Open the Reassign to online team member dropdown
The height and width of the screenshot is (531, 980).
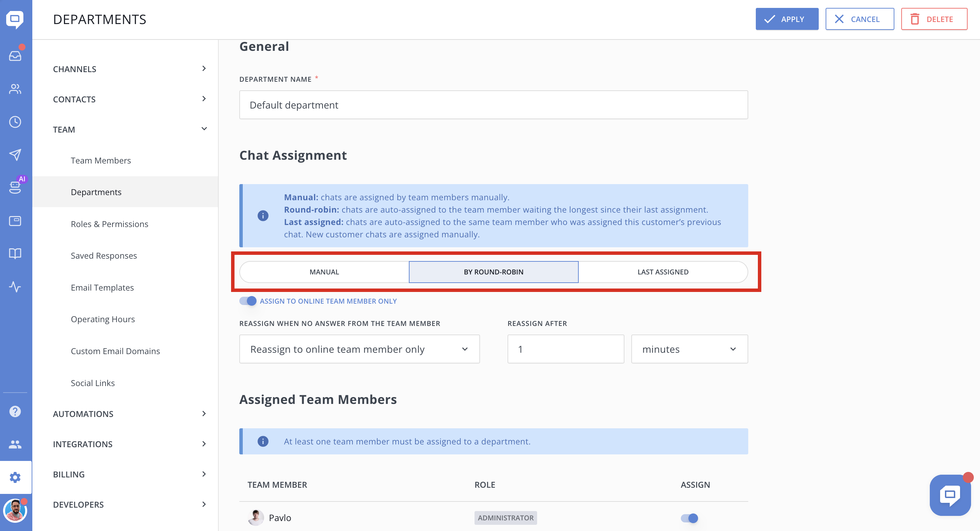point(359,349)
